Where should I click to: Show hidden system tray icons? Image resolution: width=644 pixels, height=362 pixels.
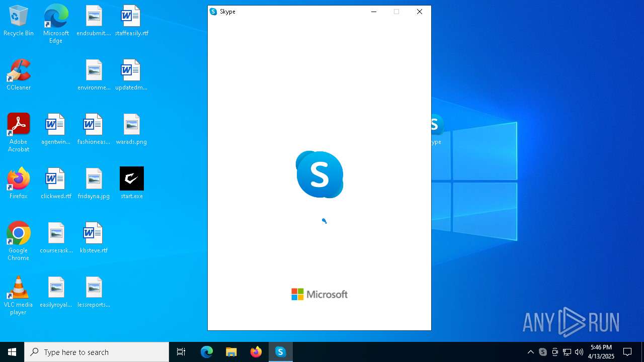(530, 352)
